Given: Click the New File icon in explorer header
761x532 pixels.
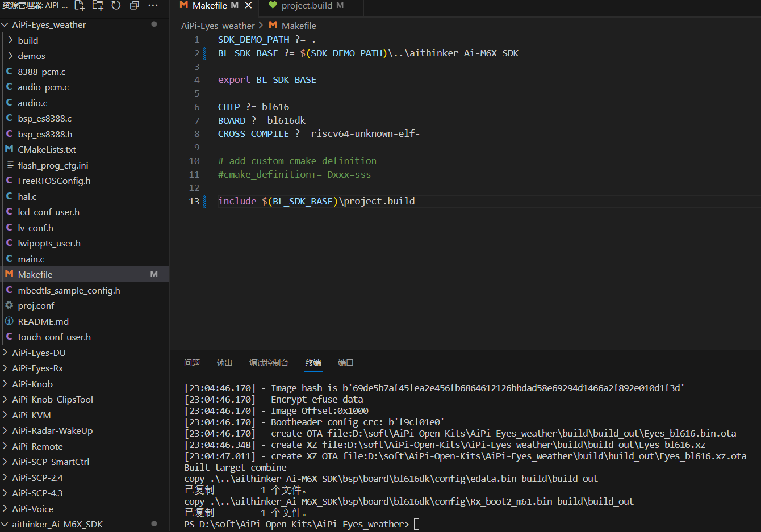Looking at the screenshot, I should pos(80,6).
